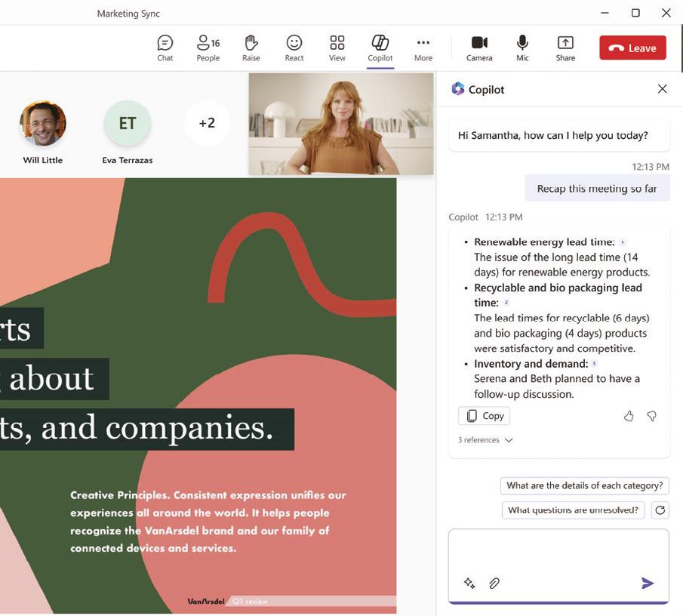Close the Copilot side pane

pyautogui.click(x=662, y=89)
